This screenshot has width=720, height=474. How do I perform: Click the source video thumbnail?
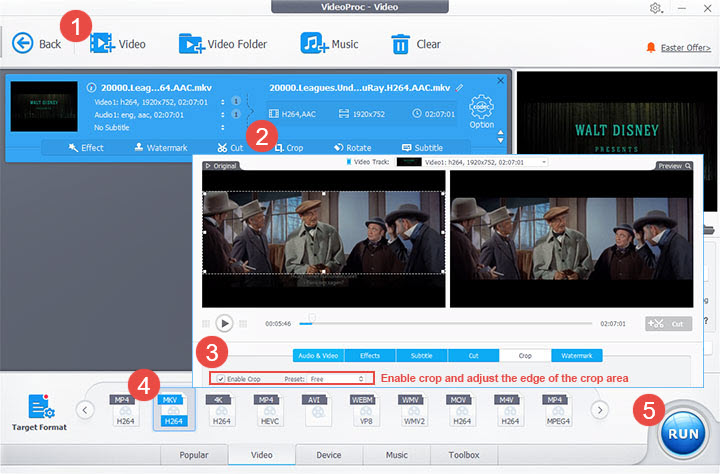(44, 107)
